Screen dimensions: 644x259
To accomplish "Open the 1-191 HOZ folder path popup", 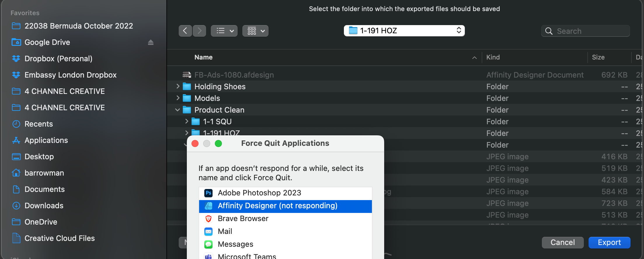I will (404, 31).
